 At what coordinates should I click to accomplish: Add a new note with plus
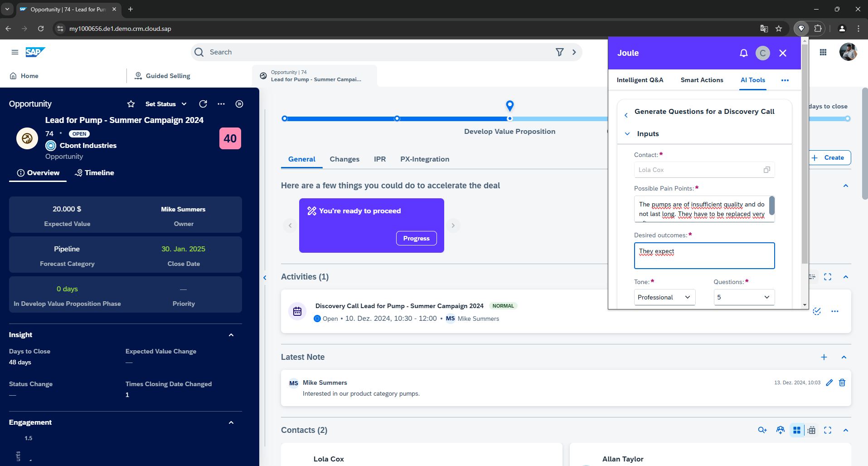824,357
